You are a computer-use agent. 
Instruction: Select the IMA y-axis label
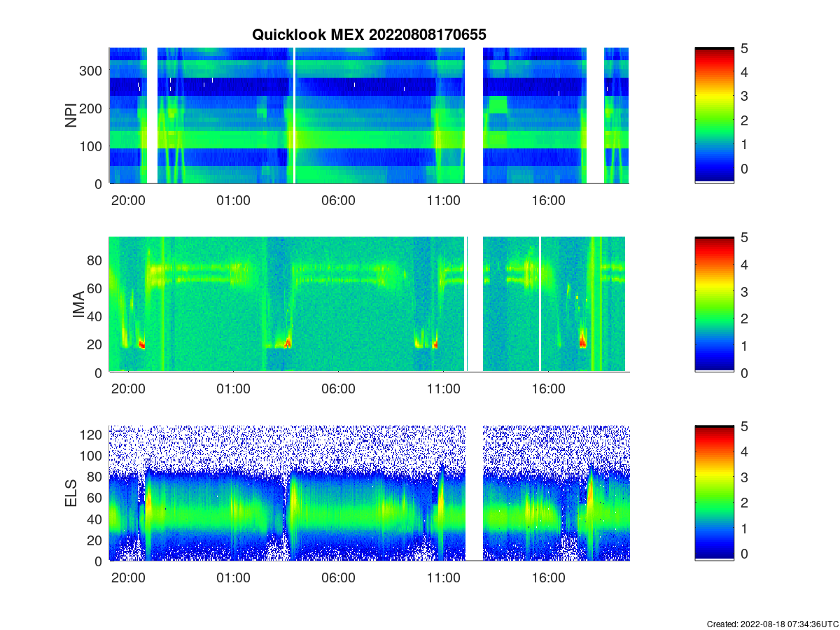click(x=78, y=305)
